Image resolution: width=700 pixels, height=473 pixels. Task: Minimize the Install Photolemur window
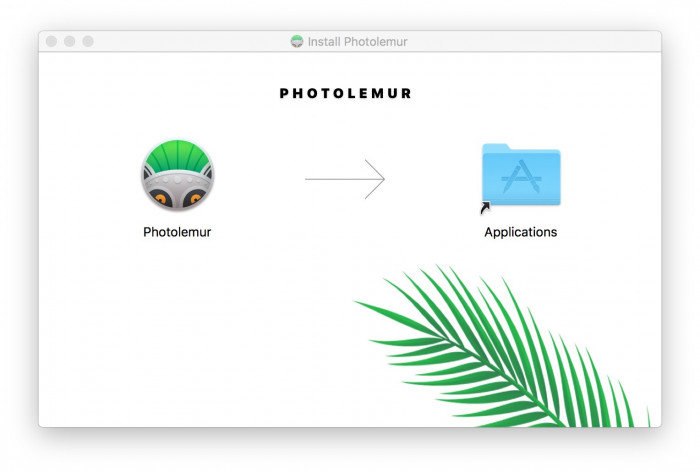pyautogui.click(x=70, y=41)
